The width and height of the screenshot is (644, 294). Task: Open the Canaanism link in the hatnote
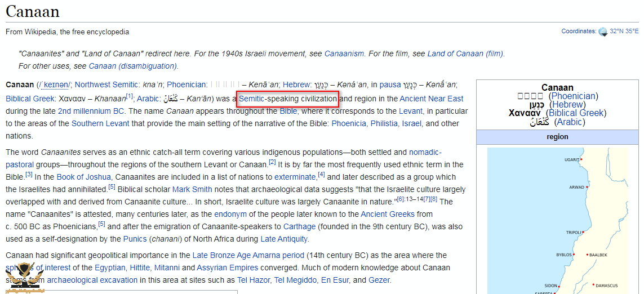(344, 54)
